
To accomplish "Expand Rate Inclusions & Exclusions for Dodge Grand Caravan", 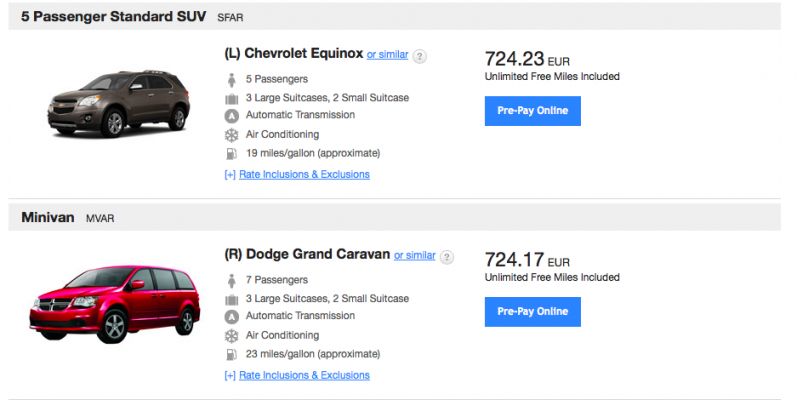I will [297, 375].
